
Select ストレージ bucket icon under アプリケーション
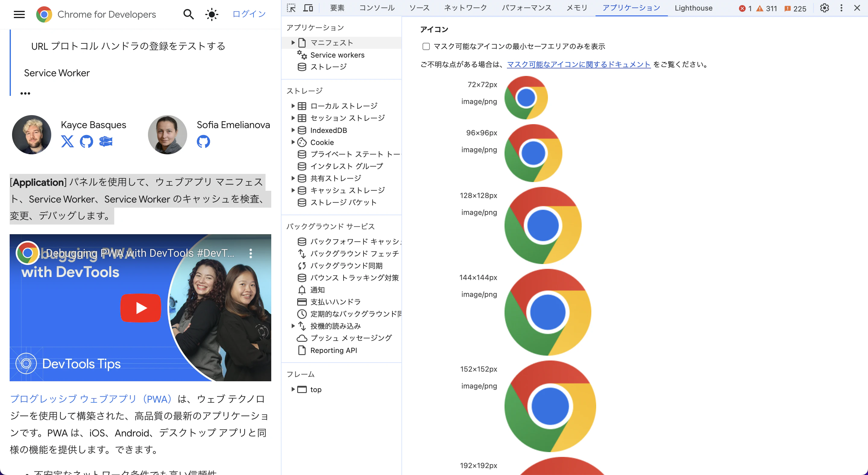302,67
